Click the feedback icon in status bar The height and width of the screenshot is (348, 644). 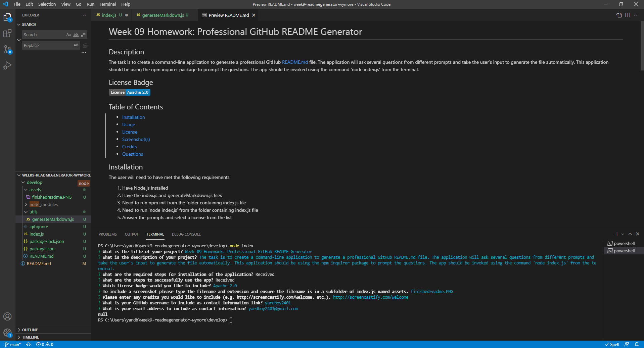tap(627, 344)
